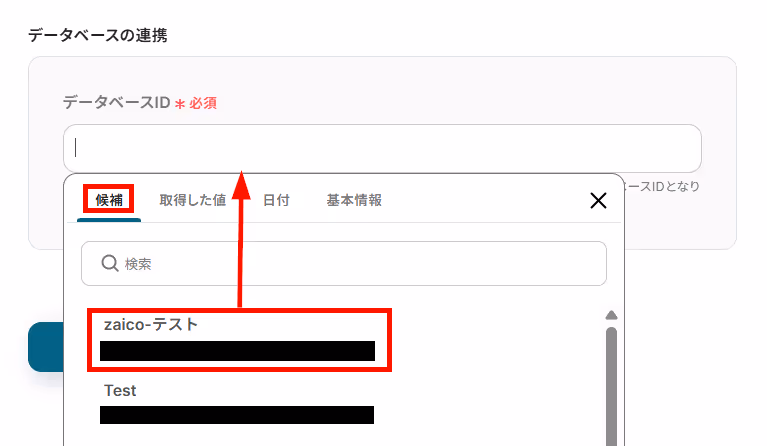767x446 pixels.
Task: Click the red 必須 required text
Action: point(203,103)
